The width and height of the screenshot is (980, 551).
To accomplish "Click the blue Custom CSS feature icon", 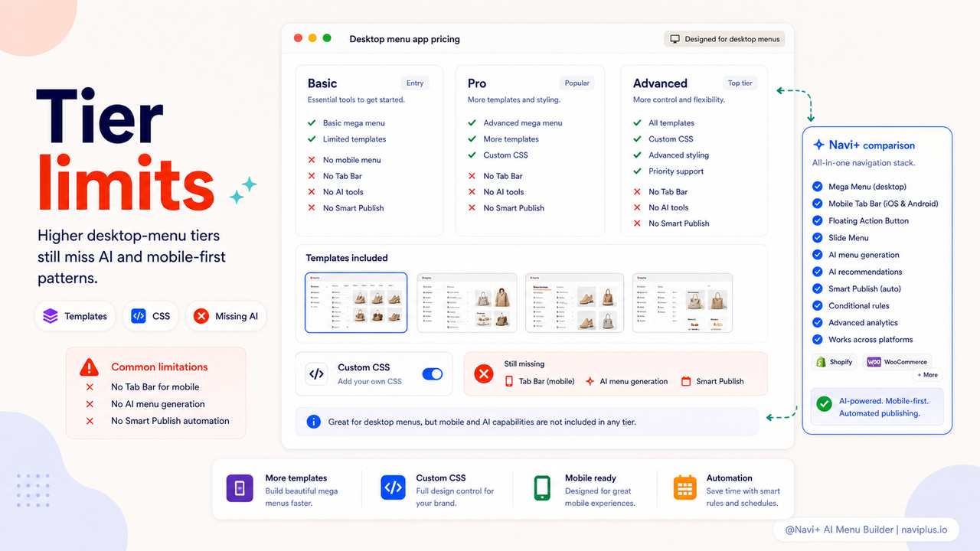I will pos(394,487).
